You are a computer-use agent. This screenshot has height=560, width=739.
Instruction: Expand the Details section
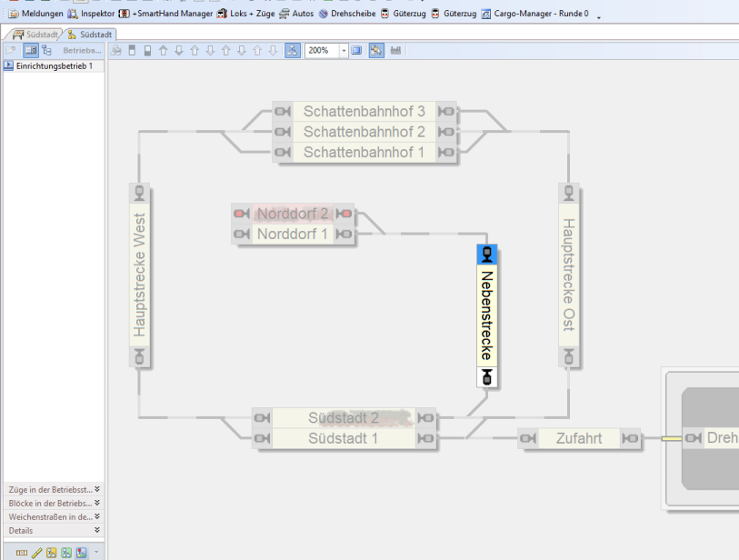(x=97, y=530)
